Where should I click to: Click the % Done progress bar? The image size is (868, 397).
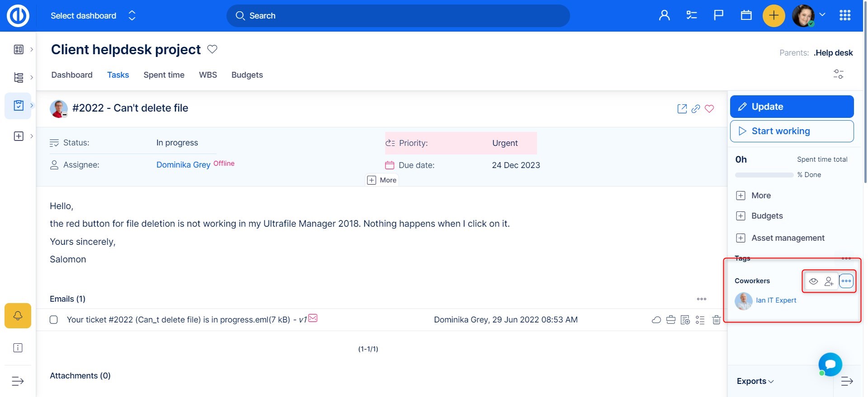764,175
